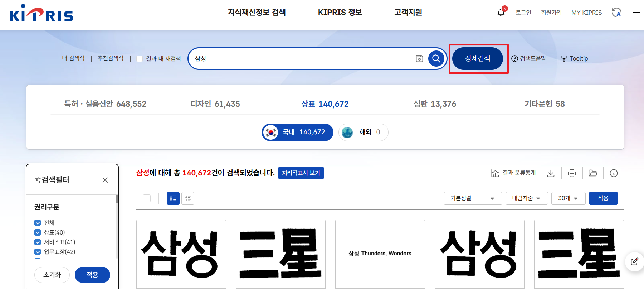Screen dimensions: 644x289
Task: Uncheck the 상표(40) checkbox
Action: [x=38, y=232]
